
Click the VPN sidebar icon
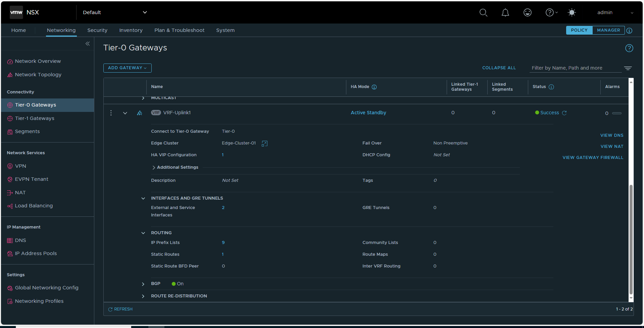(10, 166)
